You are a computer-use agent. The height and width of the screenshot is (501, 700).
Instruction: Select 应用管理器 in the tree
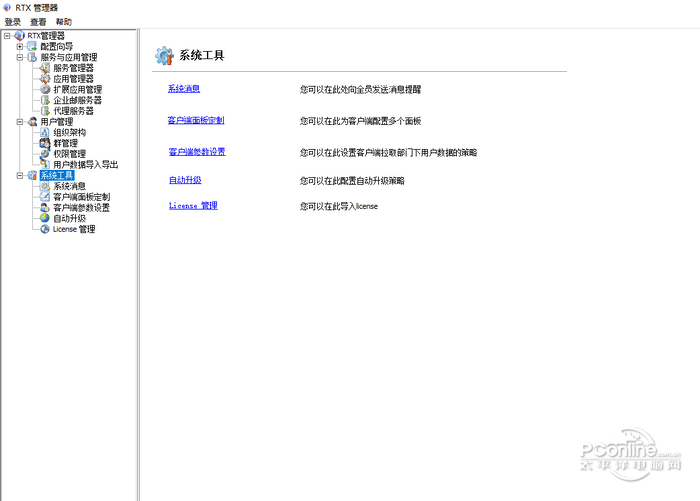tap(74, 79)
